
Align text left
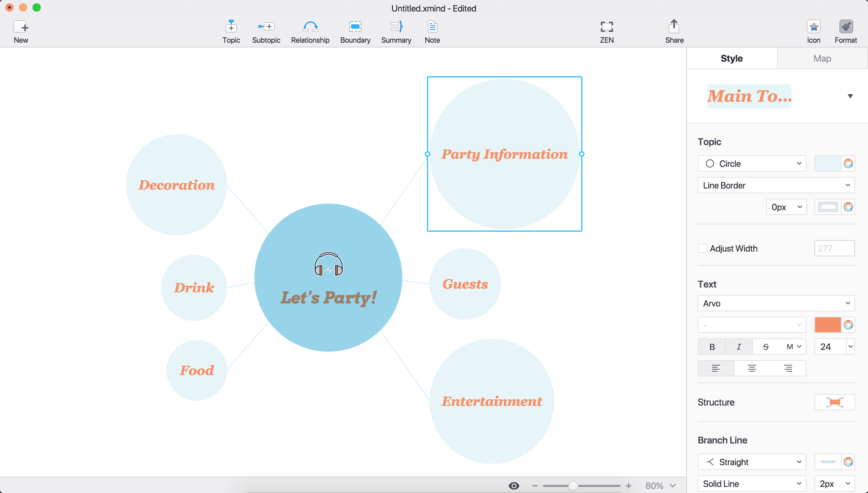pyautogui.click(x=716, y=368)
